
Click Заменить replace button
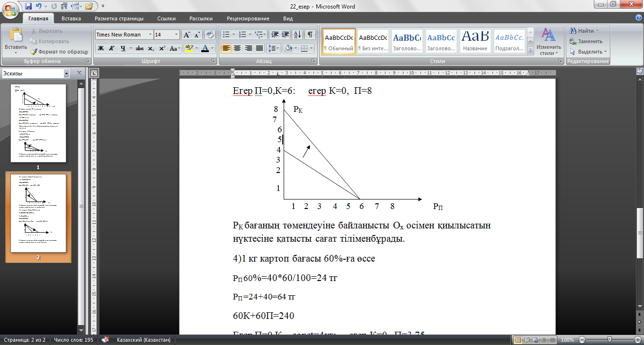[586, 41]
